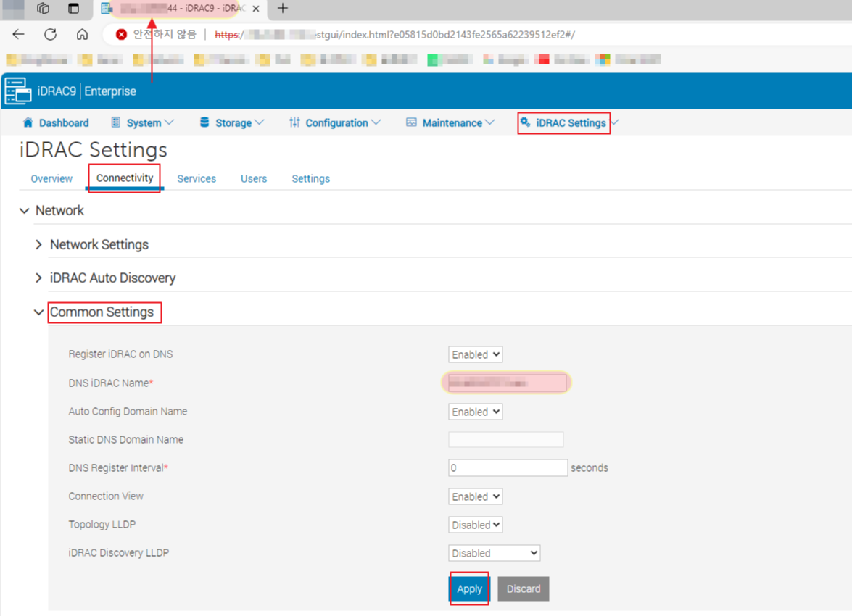Click the Apply button
Viewport: 852px width, 616px height.
pyautogui.click(x=469, y=589)
